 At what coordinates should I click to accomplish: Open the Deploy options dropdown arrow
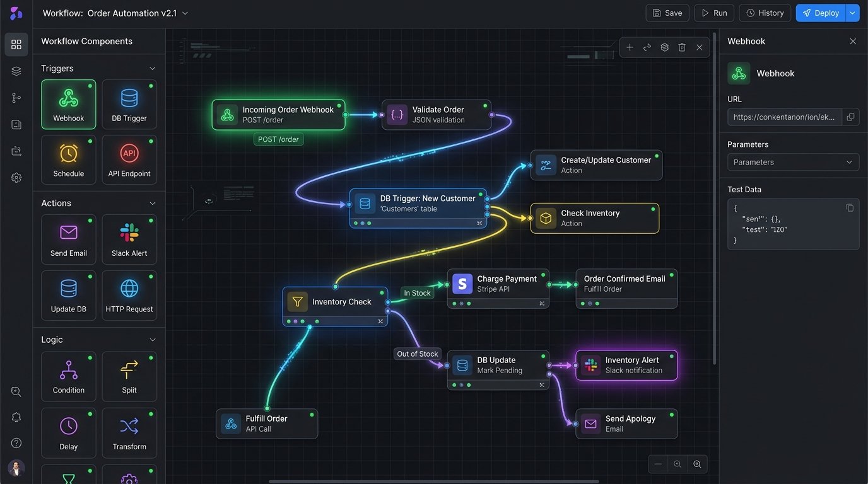(853, 13)
